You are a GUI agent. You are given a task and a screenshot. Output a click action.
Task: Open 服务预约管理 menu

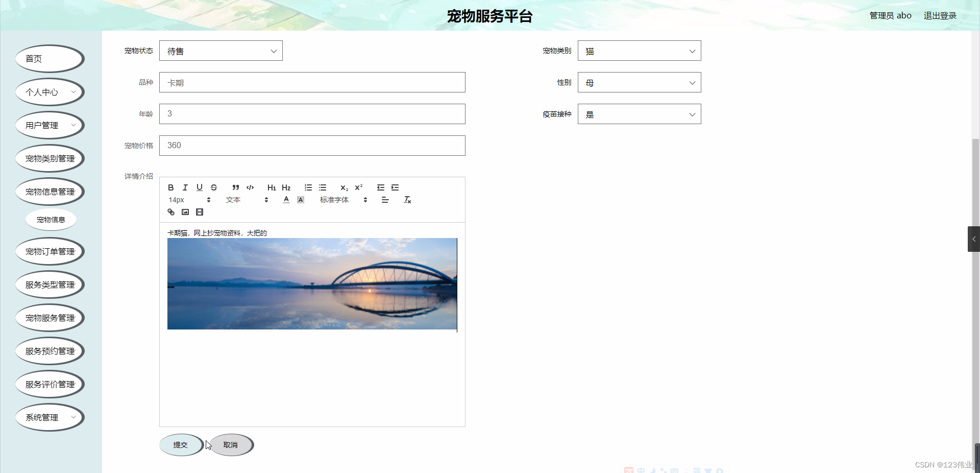(50, 351)
